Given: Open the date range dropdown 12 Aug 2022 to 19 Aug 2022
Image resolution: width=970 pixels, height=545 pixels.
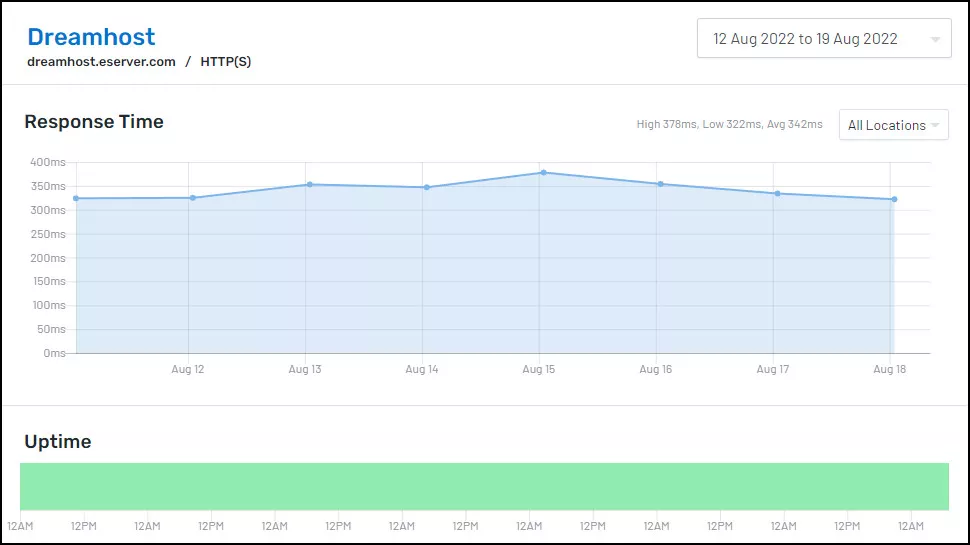Looking at the screenshot, I should tap(824, 38).
